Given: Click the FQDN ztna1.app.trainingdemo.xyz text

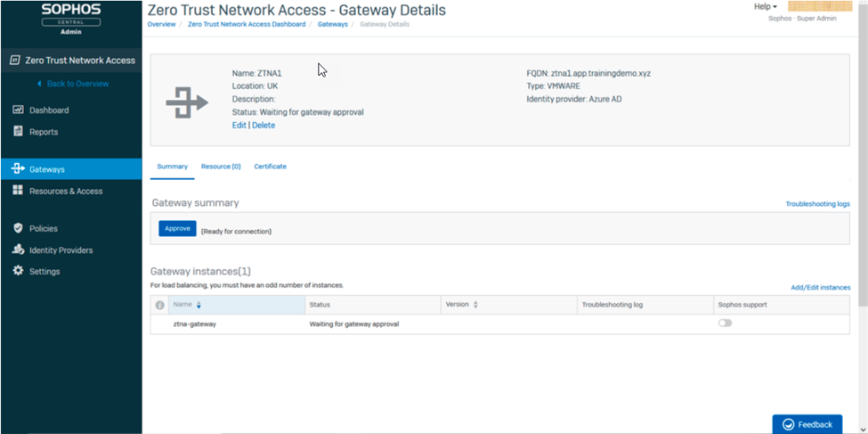Looking at the screenshot, I should pyautogui.click(x=588, y=73).
